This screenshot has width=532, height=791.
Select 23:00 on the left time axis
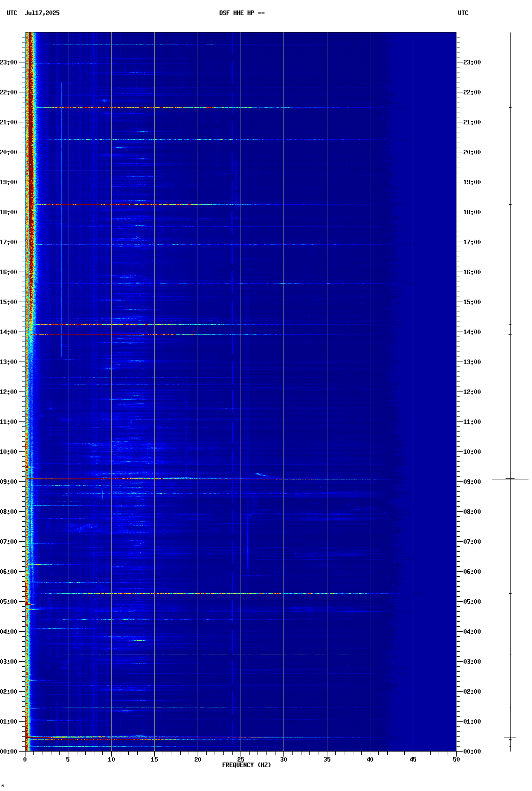pyautogui.click(x=8, y=62)
